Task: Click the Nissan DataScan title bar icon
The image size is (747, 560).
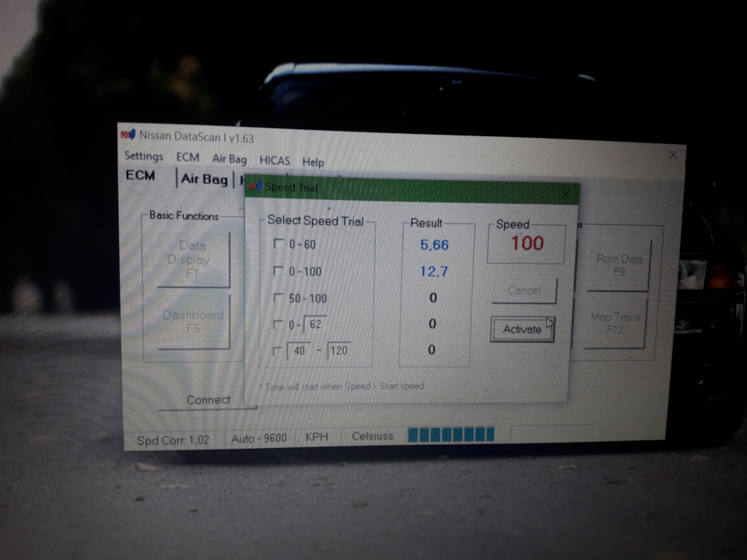Action: click(128, 135)
